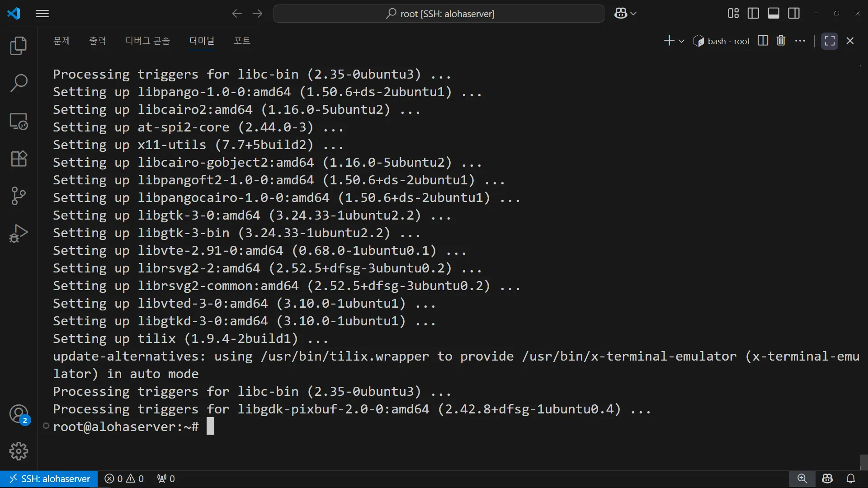This screenshot has width=868, height=488.
Task: Restore maximized panel size
Action: click(x=829, y=41)
